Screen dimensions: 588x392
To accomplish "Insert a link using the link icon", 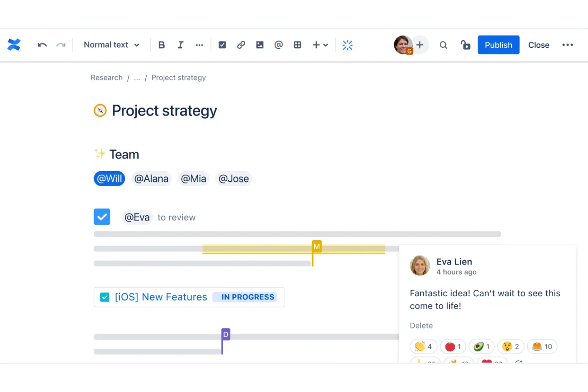I will [241, 44].
